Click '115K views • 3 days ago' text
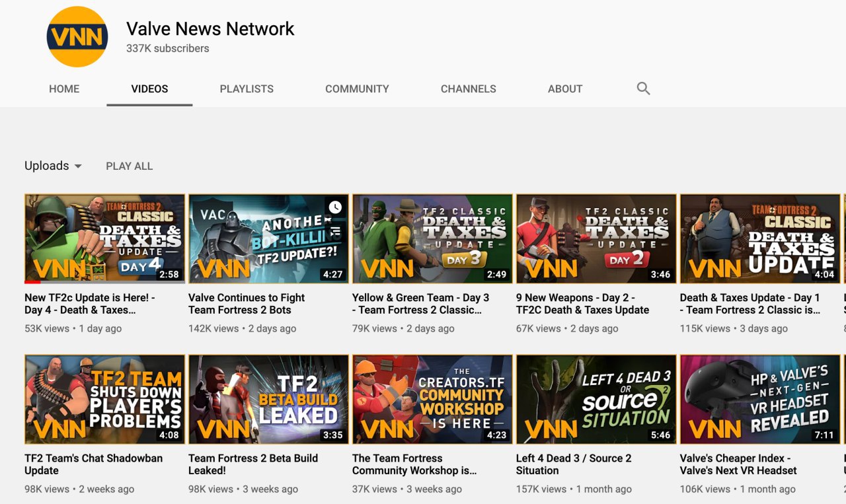This screenshot has width=846, height=504. pos(734,328)
